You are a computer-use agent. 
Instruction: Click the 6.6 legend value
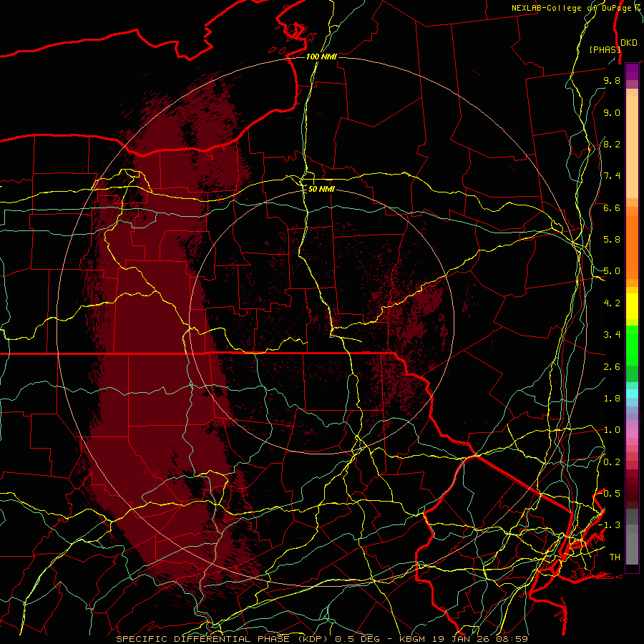click(x=612, y=208)
